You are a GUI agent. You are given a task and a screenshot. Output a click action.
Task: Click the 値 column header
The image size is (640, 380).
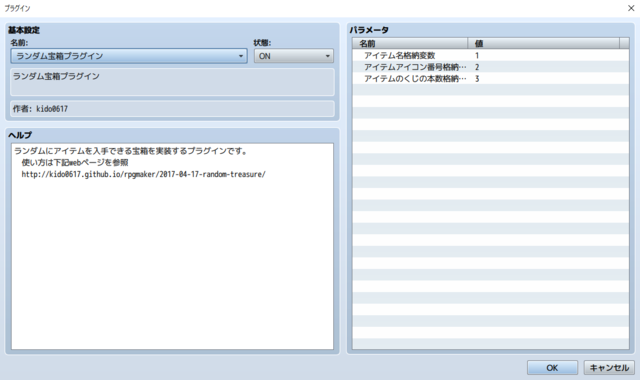click(543, 43)
